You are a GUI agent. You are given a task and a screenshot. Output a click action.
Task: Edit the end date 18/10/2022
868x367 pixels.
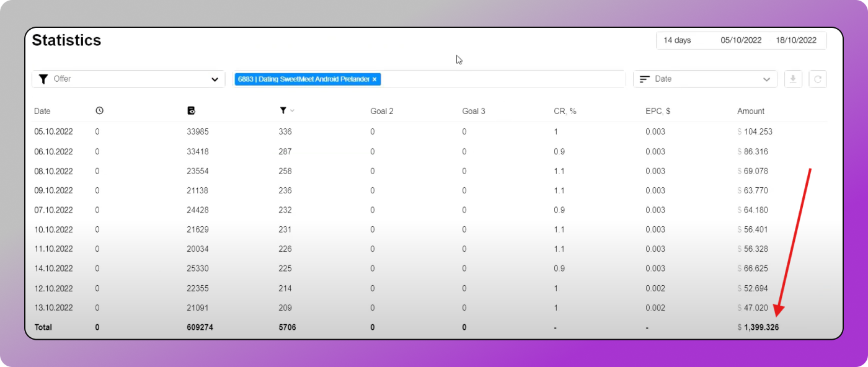(x=796, y=40)
